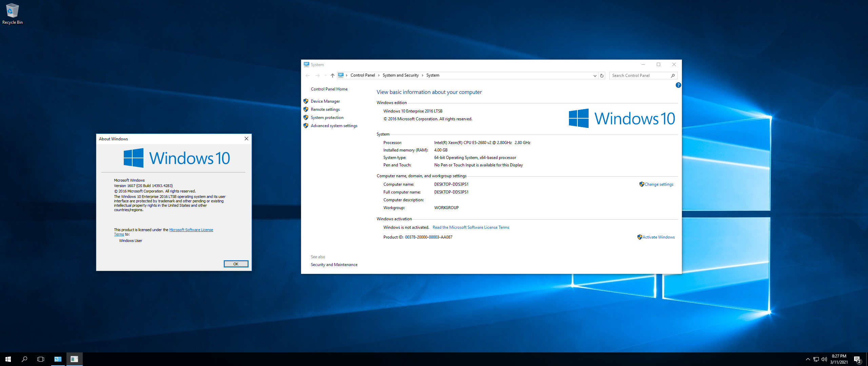Image resolution: width=868 pixels, height=366 pixels.
Task: Click the Change settings shield icon
Action: pyautogui.click(x=642, y=184)
